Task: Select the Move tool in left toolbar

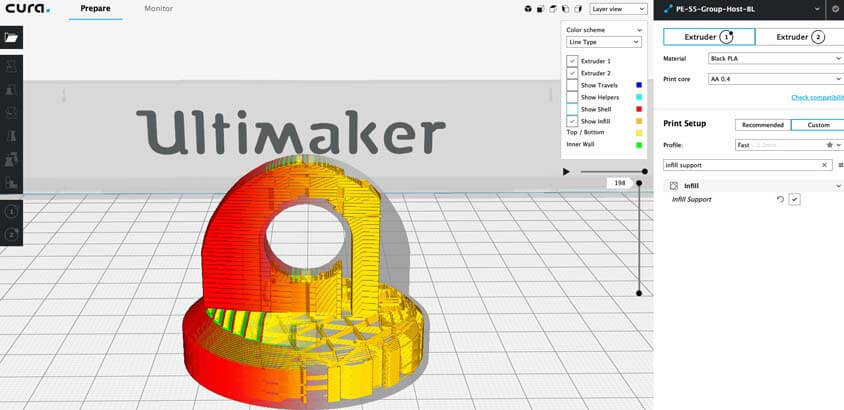Action: tap(11, 67)
